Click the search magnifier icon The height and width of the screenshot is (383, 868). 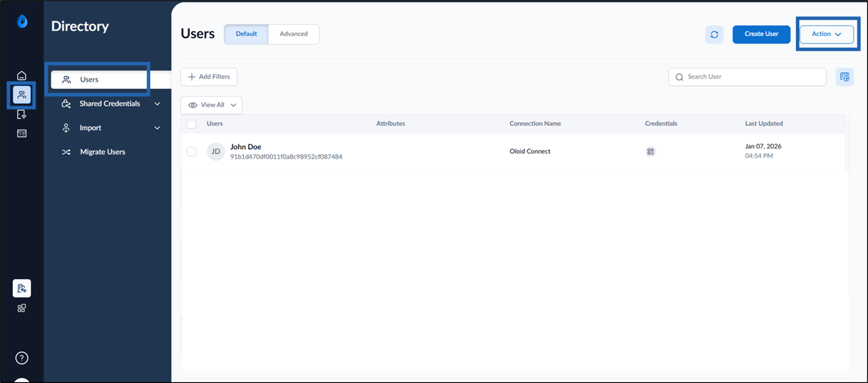(680, 77)
